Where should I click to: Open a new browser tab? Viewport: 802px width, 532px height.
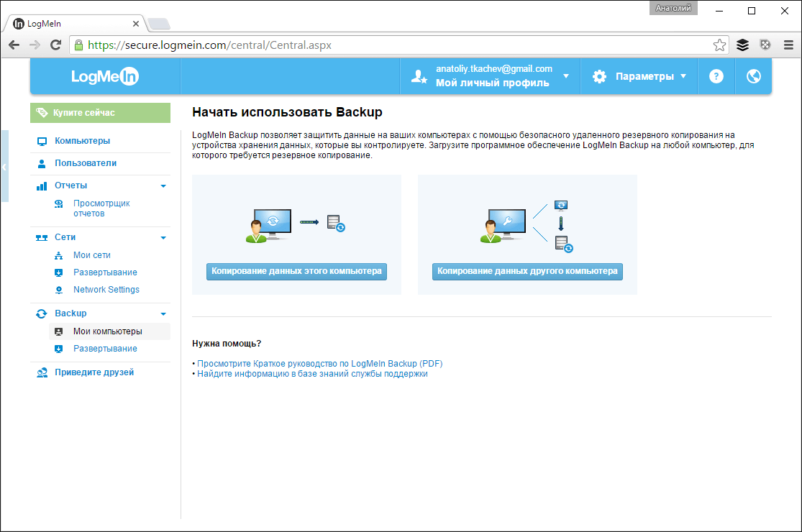[159, 24]
